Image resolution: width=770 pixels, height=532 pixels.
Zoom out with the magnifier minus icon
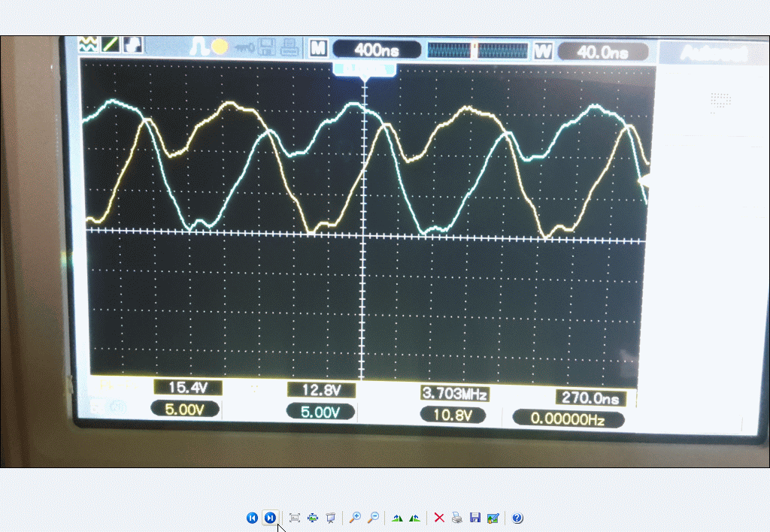coord(372,518)
